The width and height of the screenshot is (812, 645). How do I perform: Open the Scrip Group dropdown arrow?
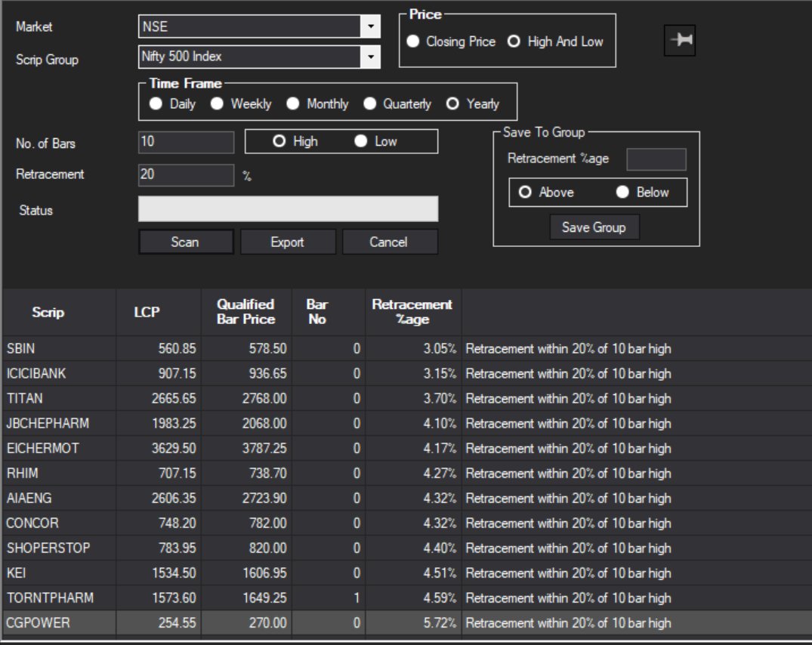tap(370, 57)
